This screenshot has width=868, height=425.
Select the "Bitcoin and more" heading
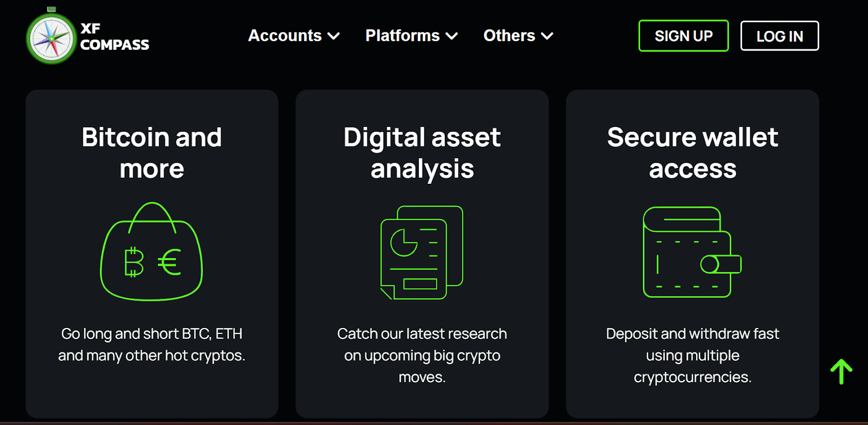coord(152,153)
